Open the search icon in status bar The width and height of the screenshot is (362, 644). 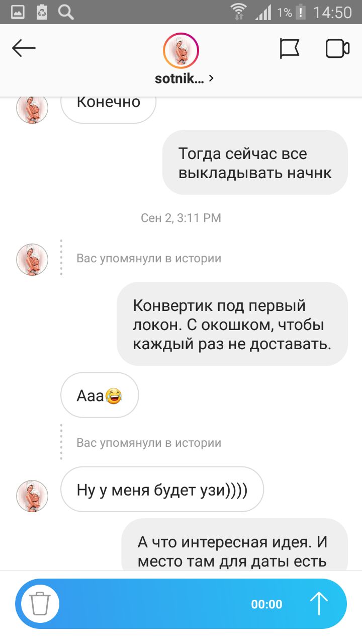coord(66,12)
